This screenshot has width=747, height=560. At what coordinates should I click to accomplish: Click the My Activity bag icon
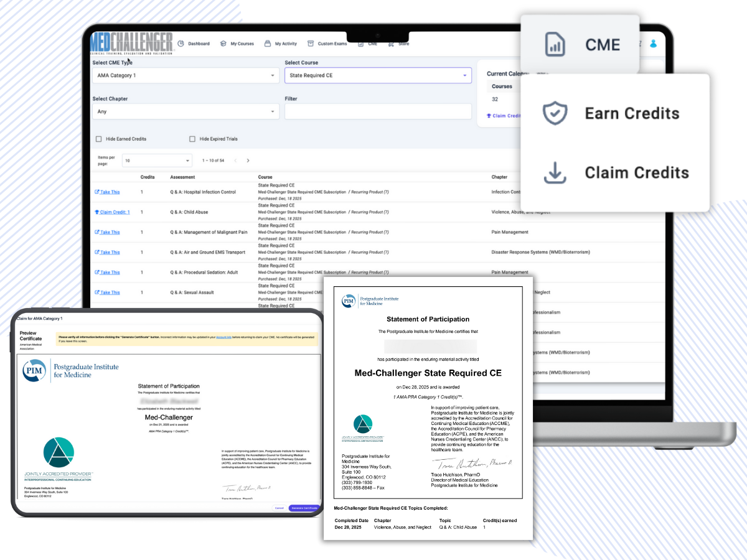(268, 44)
